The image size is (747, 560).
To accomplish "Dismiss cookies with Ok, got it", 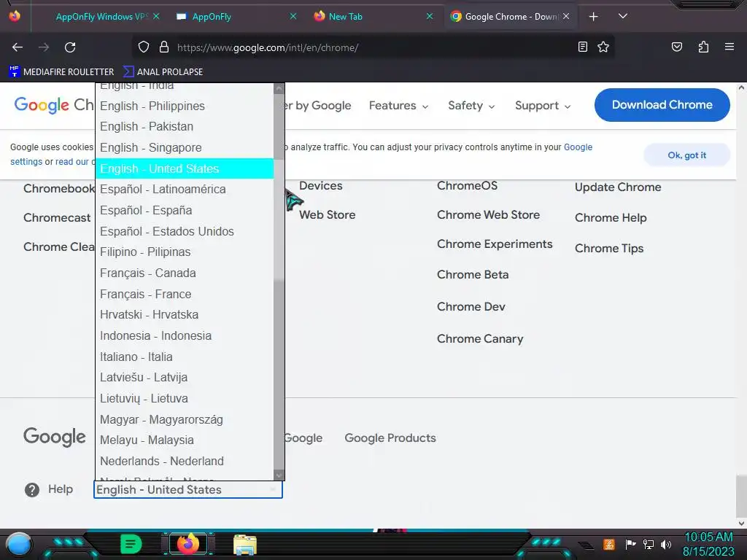I will (x=686, y=155).
